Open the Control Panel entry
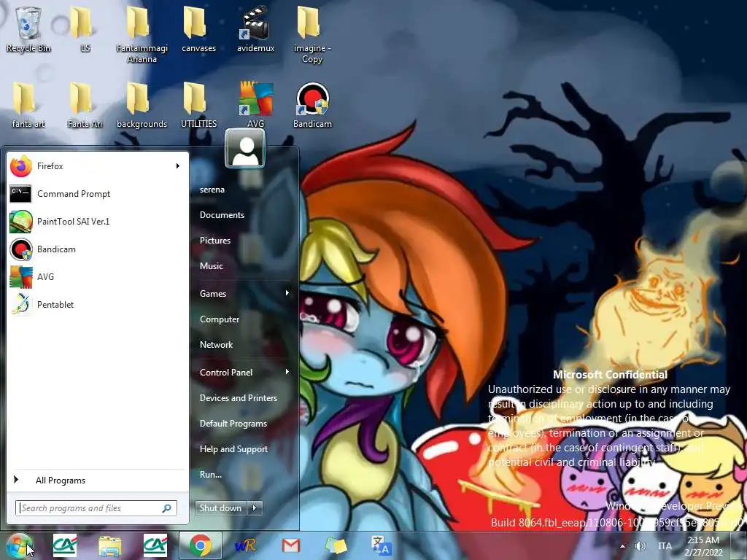The width and height of the screenshot is (747, 560). (226, 373)
